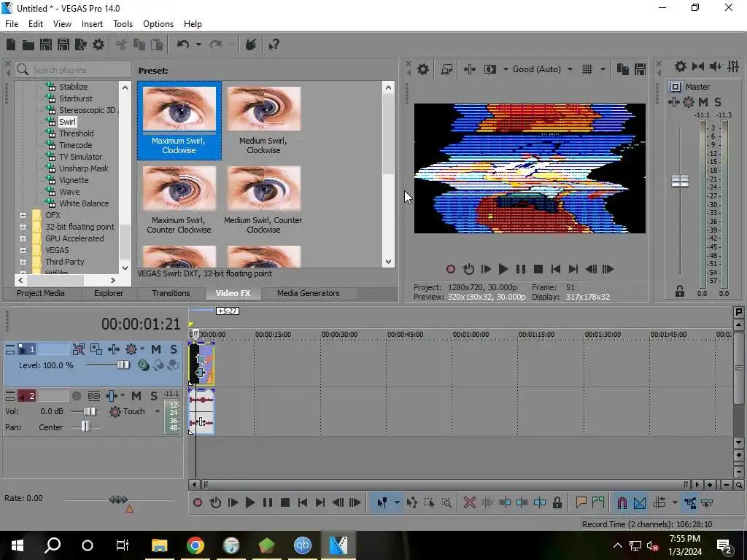Insert a region with the green flags

(x=598, y=503)
